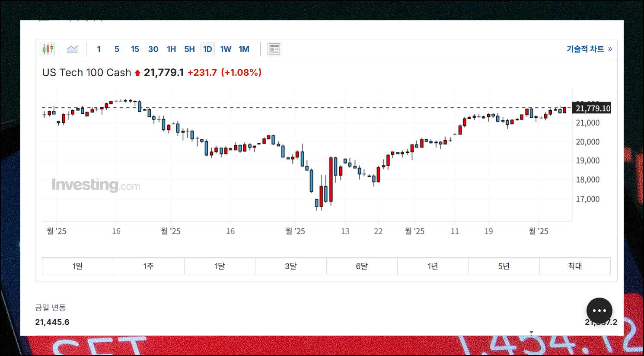Click the 17,000 axis label
The width and height of the screenshot is (644, 356).
pyautogui.click(x=587, y=199)
